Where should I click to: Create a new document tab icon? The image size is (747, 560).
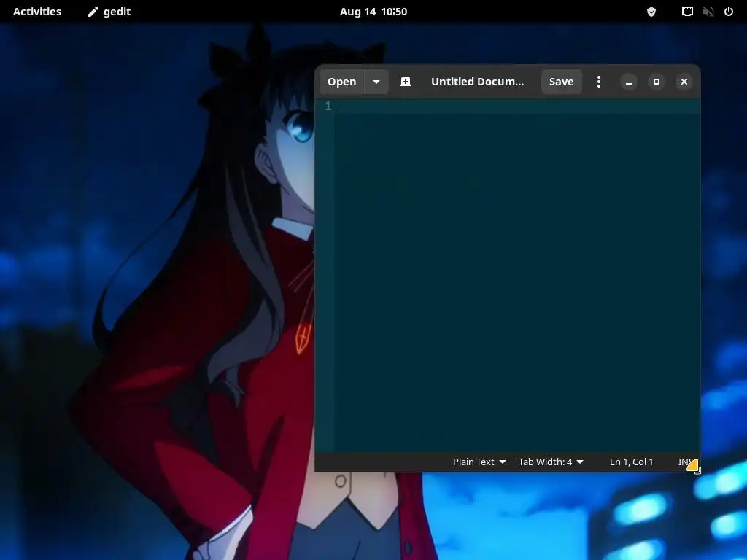pyautogui.click(x=406, y=82)
